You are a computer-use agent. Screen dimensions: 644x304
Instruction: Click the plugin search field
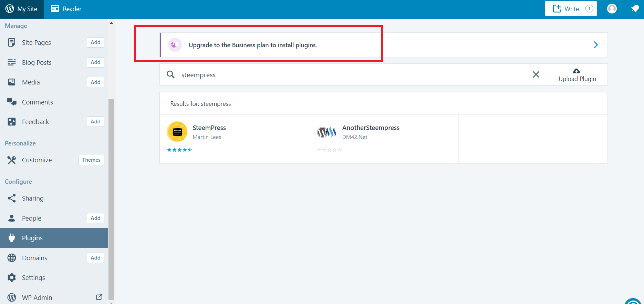353,74
